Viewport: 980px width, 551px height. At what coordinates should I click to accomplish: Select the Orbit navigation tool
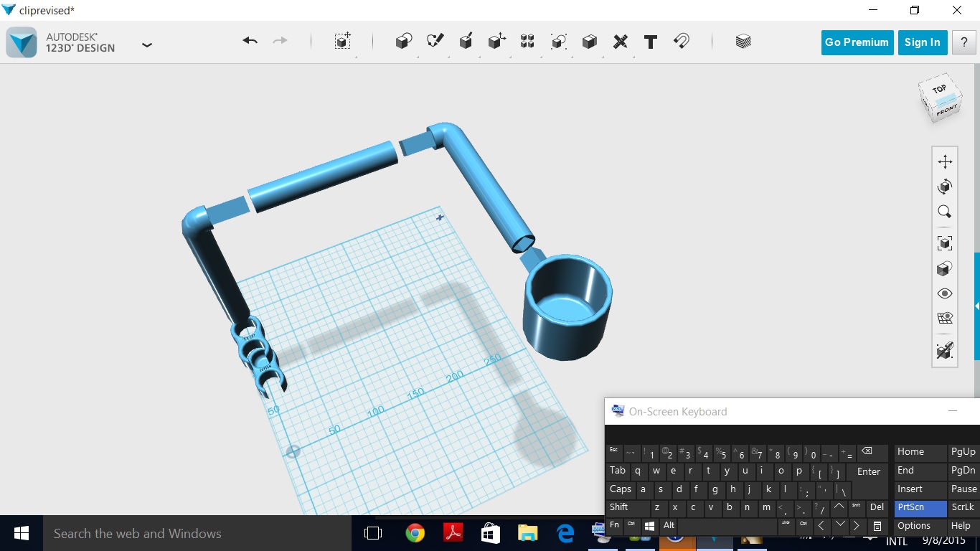tap(945, 187)
